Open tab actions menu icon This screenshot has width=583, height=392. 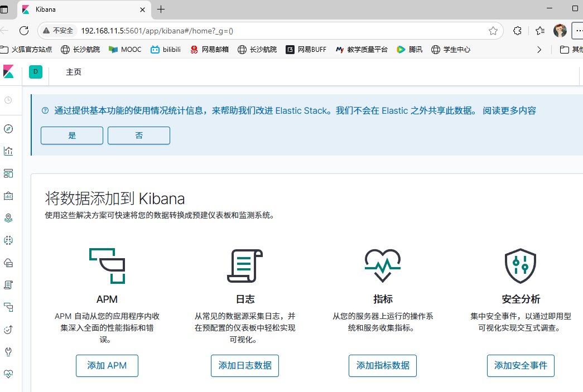click(x=4, y=9)
